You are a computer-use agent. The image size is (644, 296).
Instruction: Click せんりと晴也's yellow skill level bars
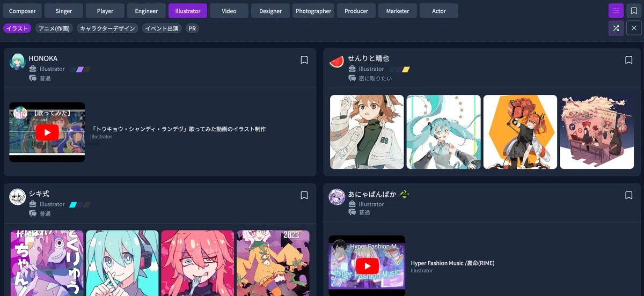coord(399,69)
